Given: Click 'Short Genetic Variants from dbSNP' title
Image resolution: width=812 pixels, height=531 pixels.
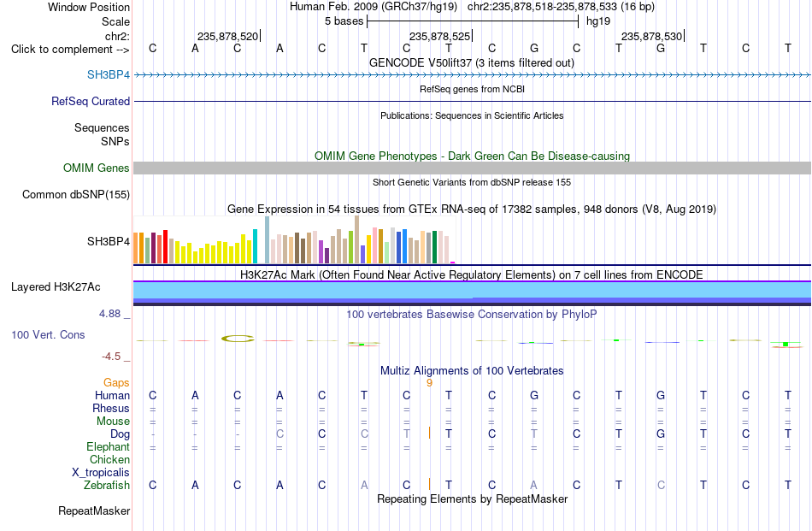Looking at the screenshot, I should [x=472, y=182].
